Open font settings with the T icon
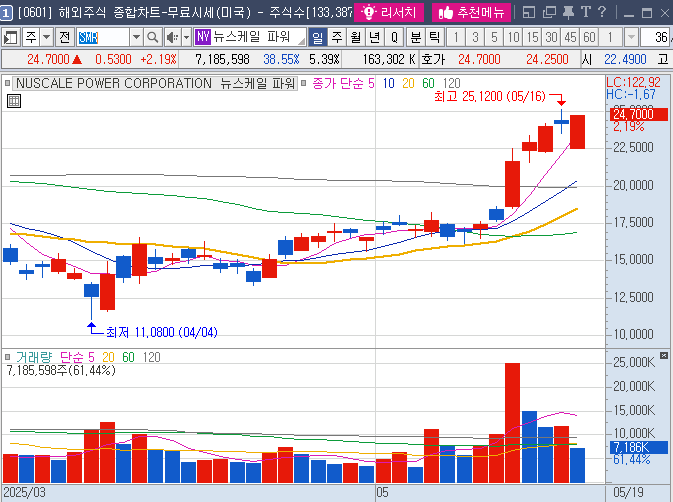673x502 pixels. pyautogui.click(x=585, y=12)
